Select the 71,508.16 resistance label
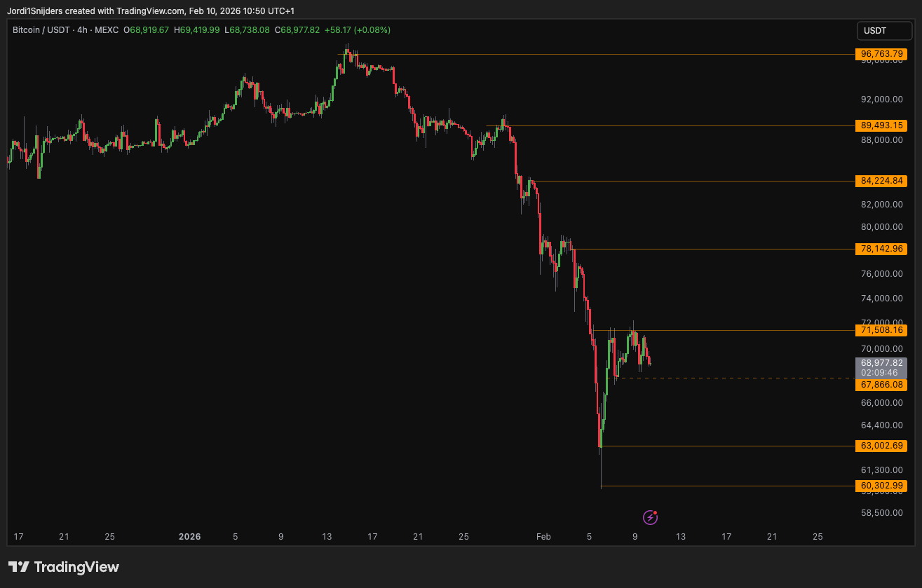Viewport: 922px width, 588px height. click(x=881, y=330)
